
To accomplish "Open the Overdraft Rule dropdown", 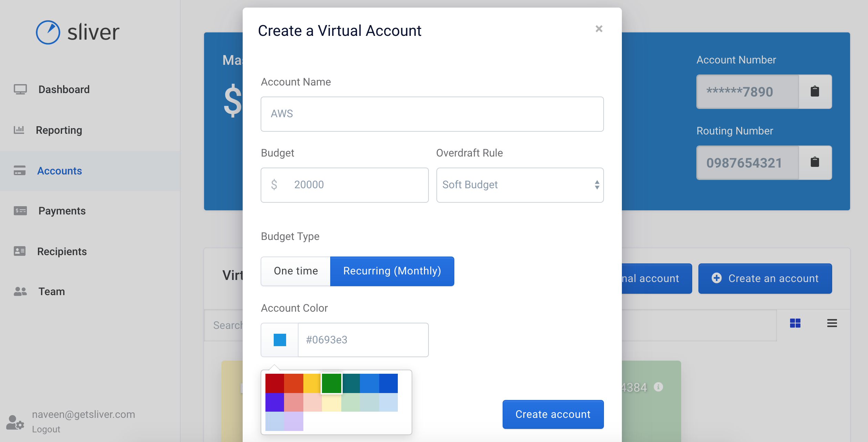I will pos(520,185).
